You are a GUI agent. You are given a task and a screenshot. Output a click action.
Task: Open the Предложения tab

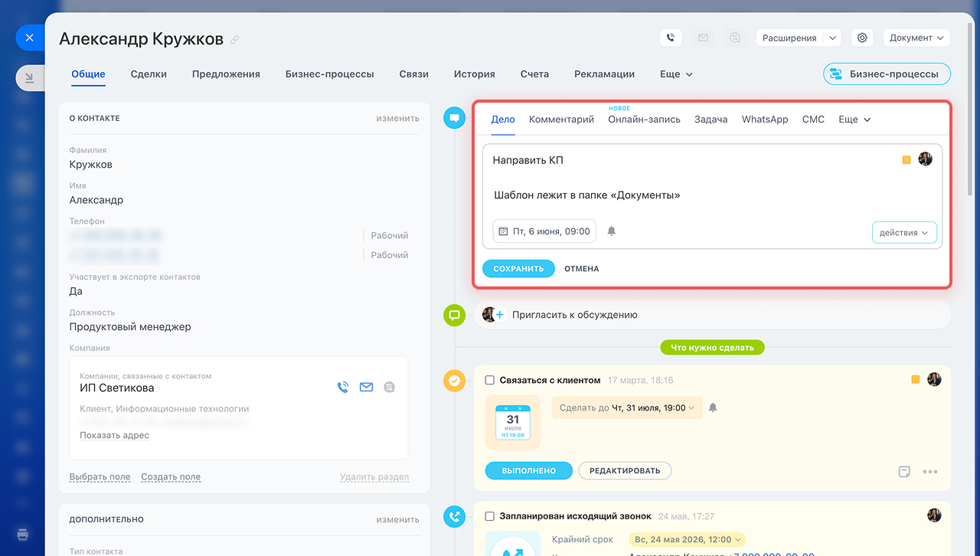pyautogui.click(x=226, y=74)
